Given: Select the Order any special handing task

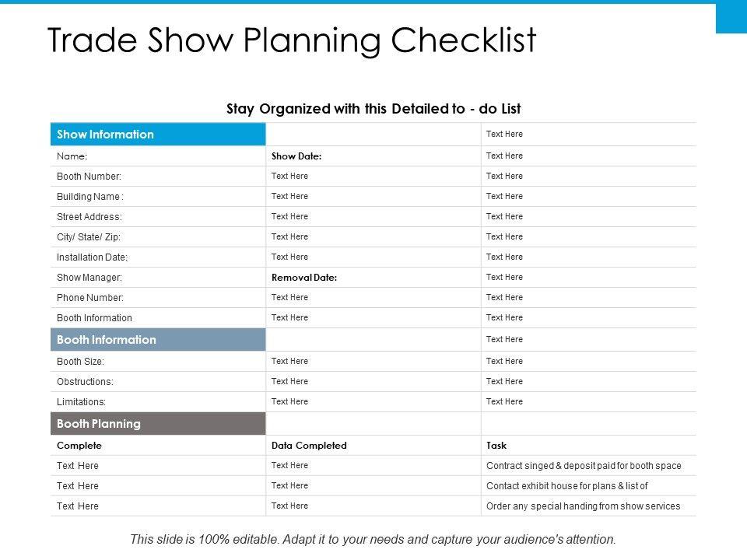Looking at the screenshot, I should tap(583, 506).
